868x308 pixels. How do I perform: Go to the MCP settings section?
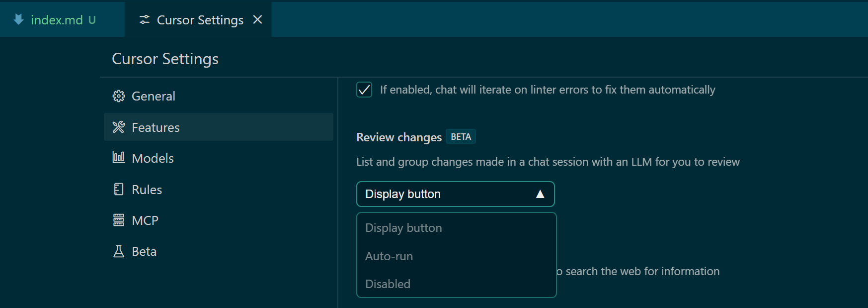(219, 220)
